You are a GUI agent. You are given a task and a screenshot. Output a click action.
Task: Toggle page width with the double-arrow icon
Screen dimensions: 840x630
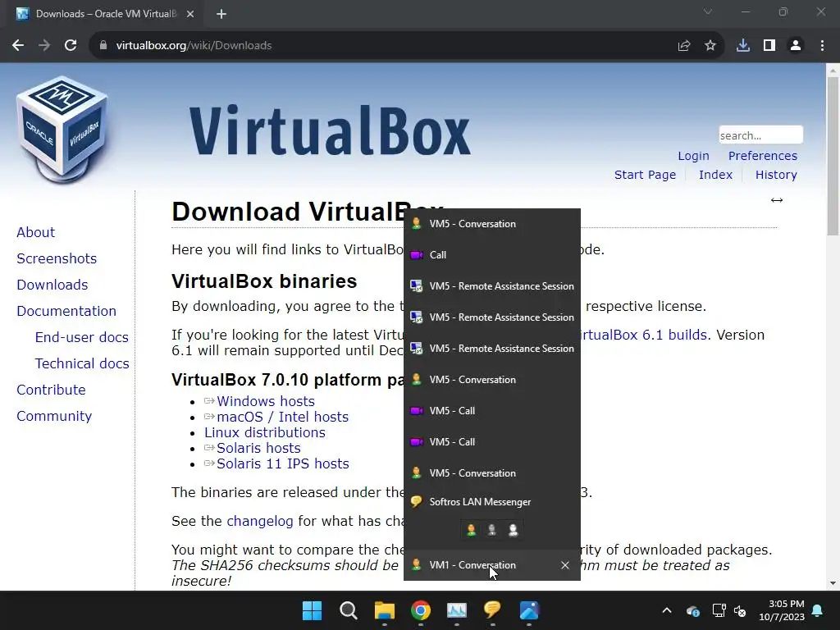(x=777, y=200)
